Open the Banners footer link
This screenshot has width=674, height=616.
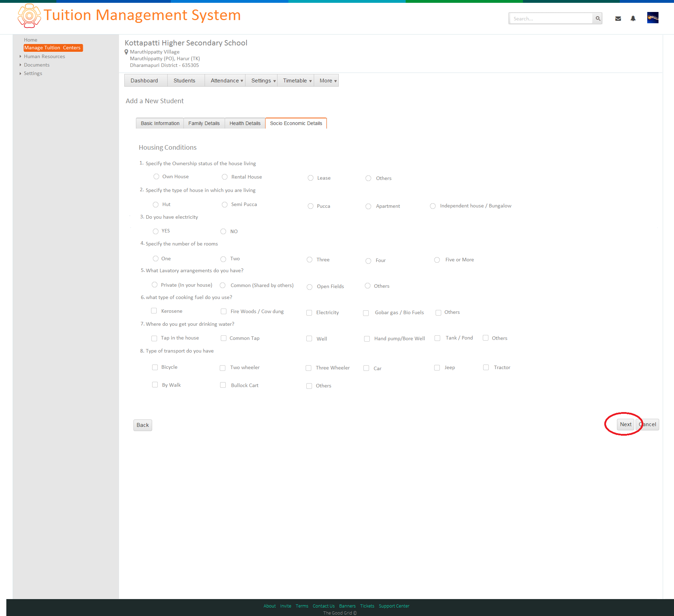(x=347, y=606)
